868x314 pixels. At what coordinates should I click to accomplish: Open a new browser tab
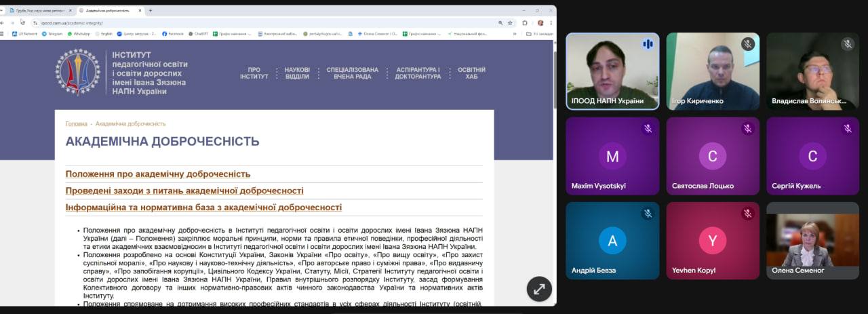point(151,10)
